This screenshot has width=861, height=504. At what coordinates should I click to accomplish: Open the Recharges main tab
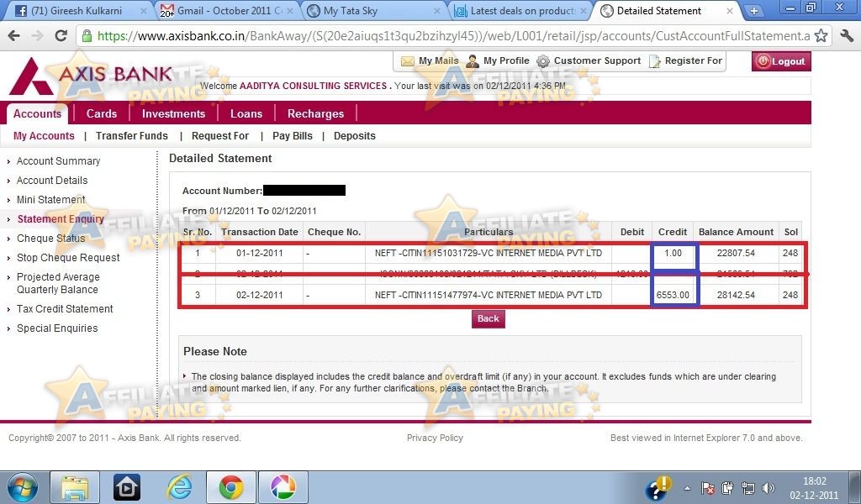click(x=316, y=113)
